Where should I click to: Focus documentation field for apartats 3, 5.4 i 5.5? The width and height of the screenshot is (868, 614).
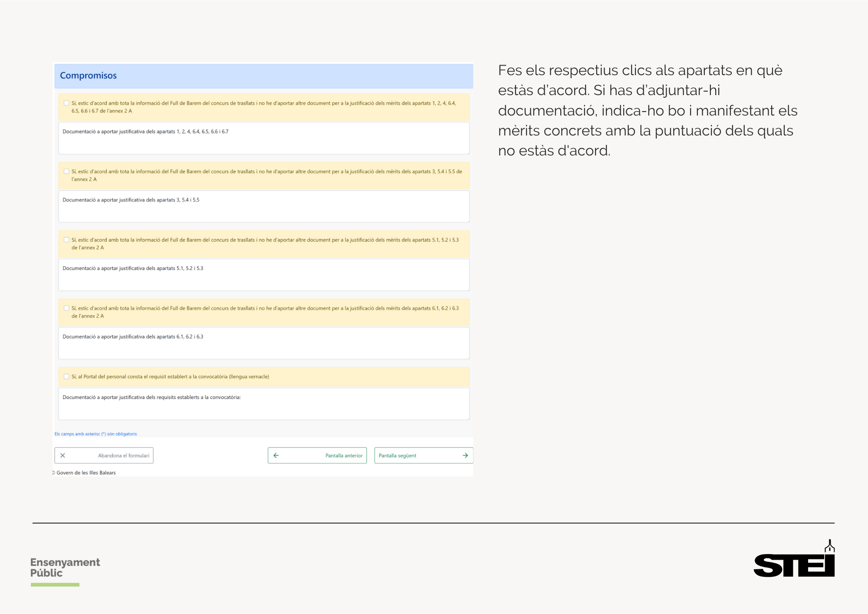tap(264, 206)
